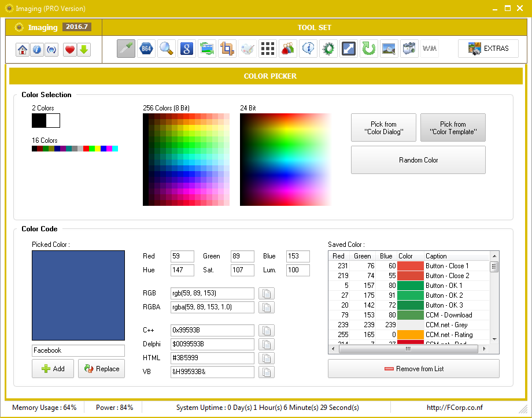Image resolution: width=532 pixels, height=418 pixels.
Task: Click the Hue value field
Action: (x=182, y=270)
